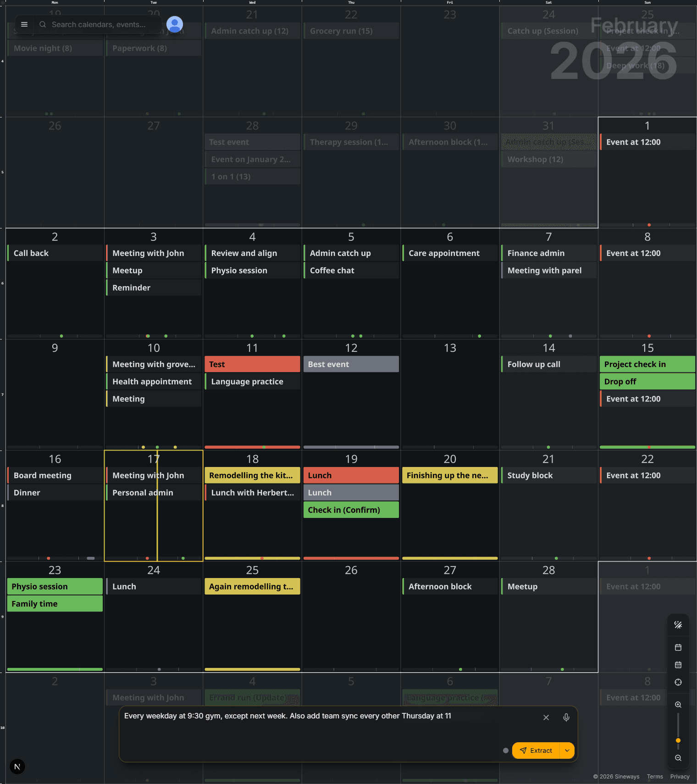This screenshot has height=784, width=697.
Task: Click the Extract button
Action: tap(536, 751)
